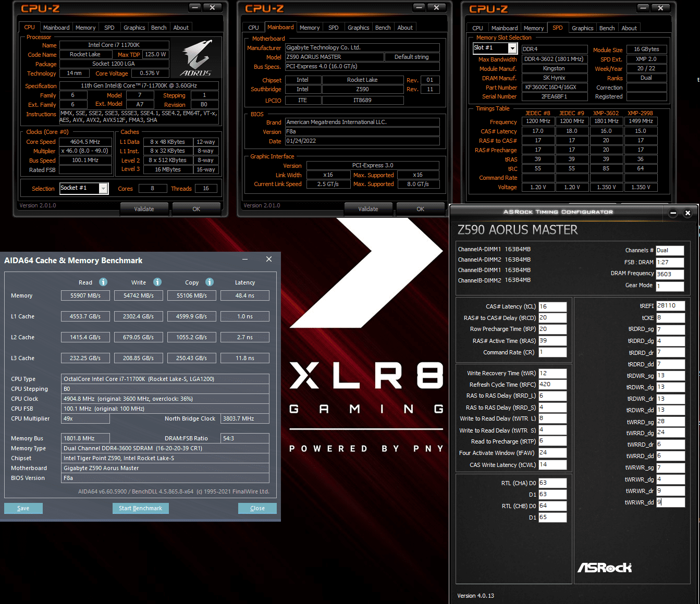
Task: Minimize the AIDA64 benchmark window
Action: [x=245, y=259]
